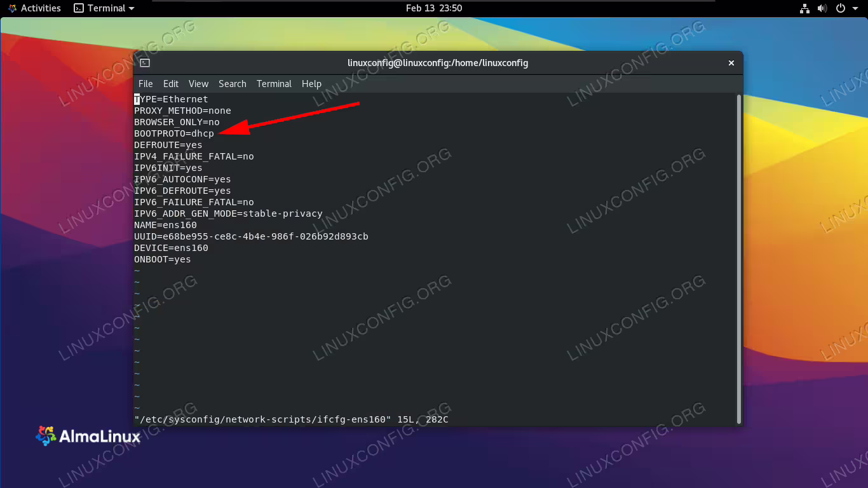868x488 pixels.
Task: Click the volume speaker icon
Action: tap(822, 8)
